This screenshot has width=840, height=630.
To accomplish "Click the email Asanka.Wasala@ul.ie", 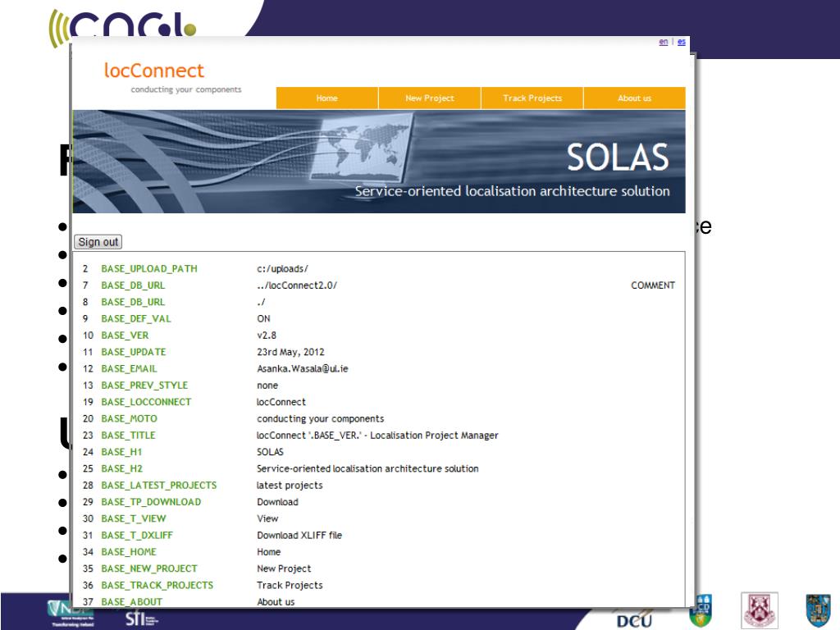I will tap(302, 368).
